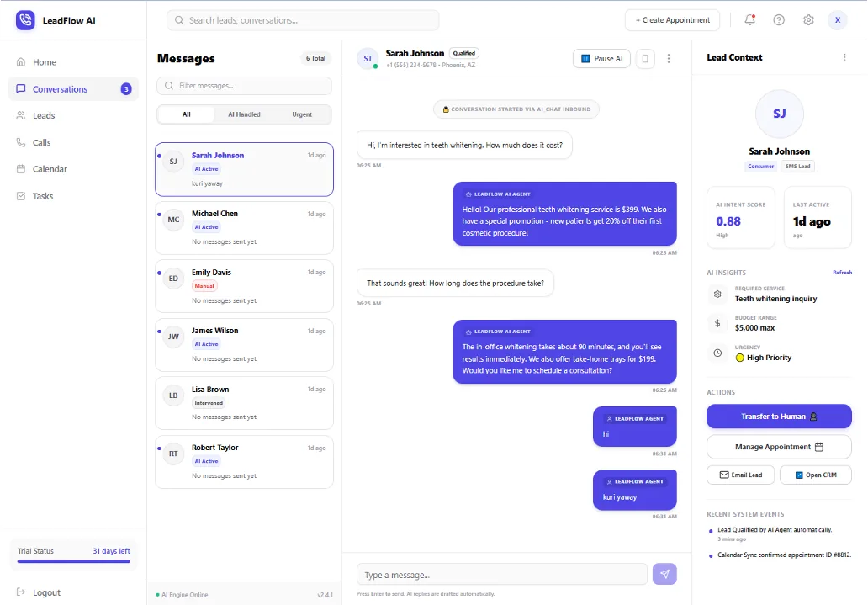Image resolution: width=868 pixels, height=605 pixels.
Task: Pause the AI for this conversation
Action: 601,58
